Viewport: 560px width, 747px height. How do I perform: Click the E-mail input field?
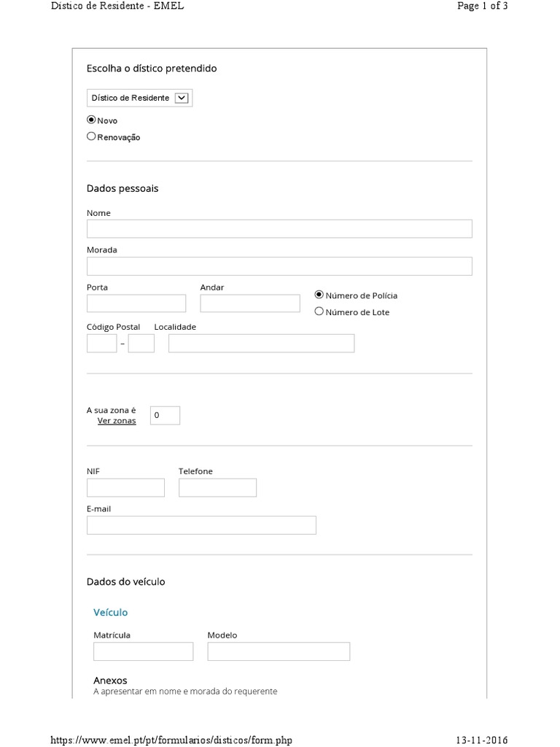(x=201, y=525)
